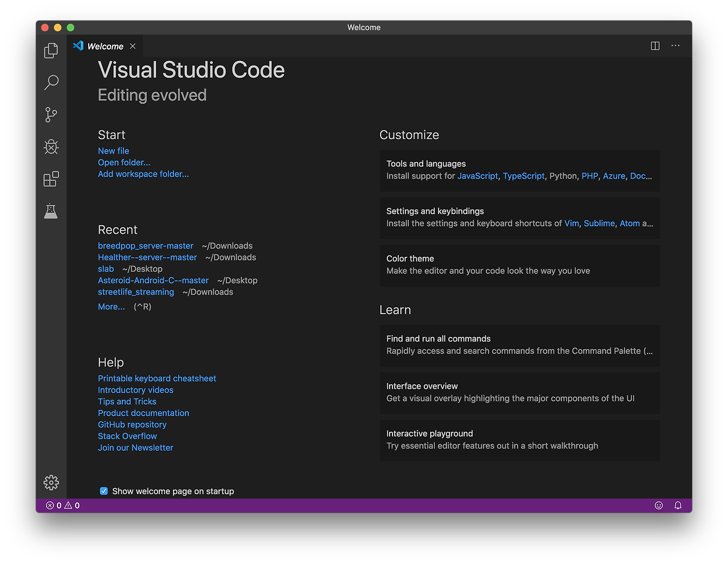Click Doc... truncated support link
This screenshot has height=564, width=728.
coord(641,176)
